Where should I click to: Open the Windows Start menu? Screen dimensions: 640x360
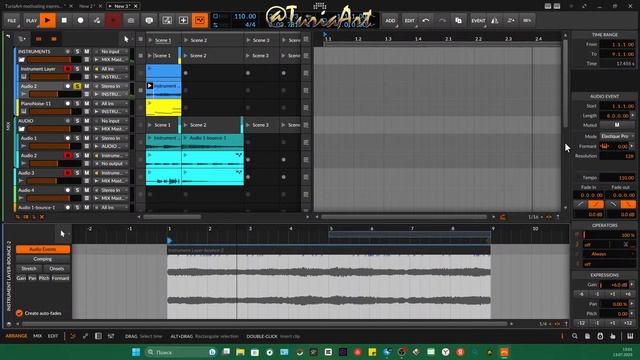[136, 352]
